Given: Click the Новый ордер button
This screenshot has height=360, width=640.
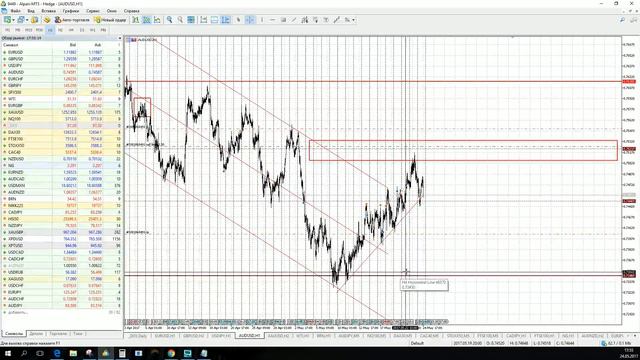Looking at the screenshot, I should click(x=110, y=20).
